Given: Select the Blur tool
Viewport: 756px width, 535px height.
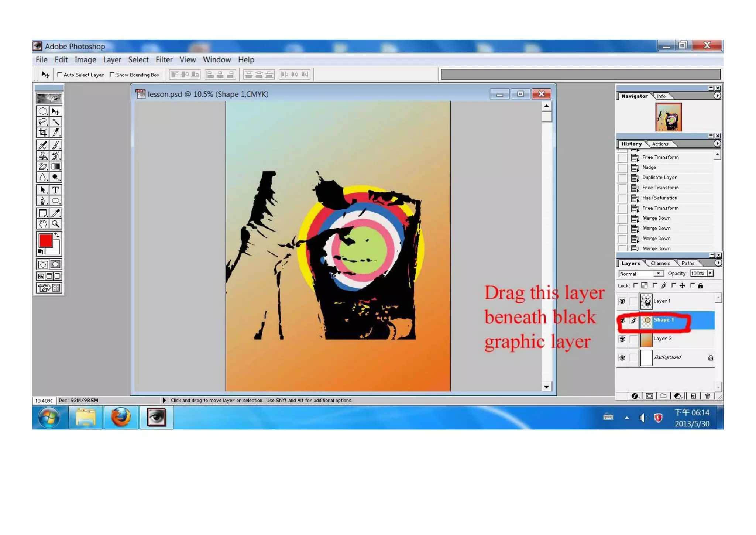Looking at the screenshot, I should 43,177.
